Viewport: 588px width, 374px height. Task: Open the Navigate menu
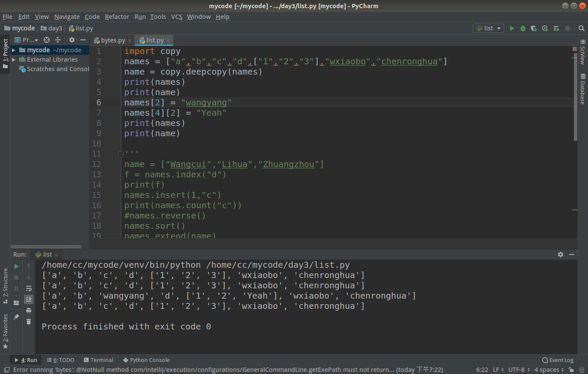tap(67, 17)
